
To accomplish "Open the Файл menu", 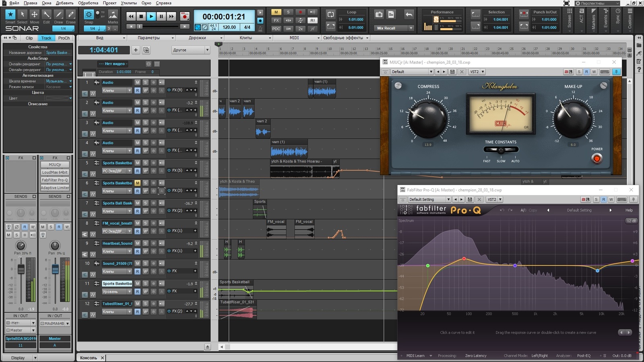I will tap(14, 3).
